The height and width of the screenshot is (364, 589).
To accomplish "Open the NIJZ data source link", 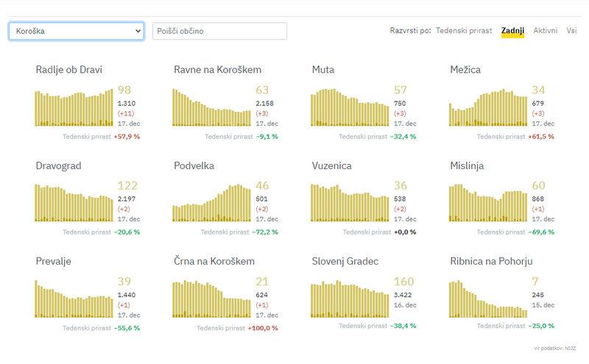I will (x=567, y=346).
